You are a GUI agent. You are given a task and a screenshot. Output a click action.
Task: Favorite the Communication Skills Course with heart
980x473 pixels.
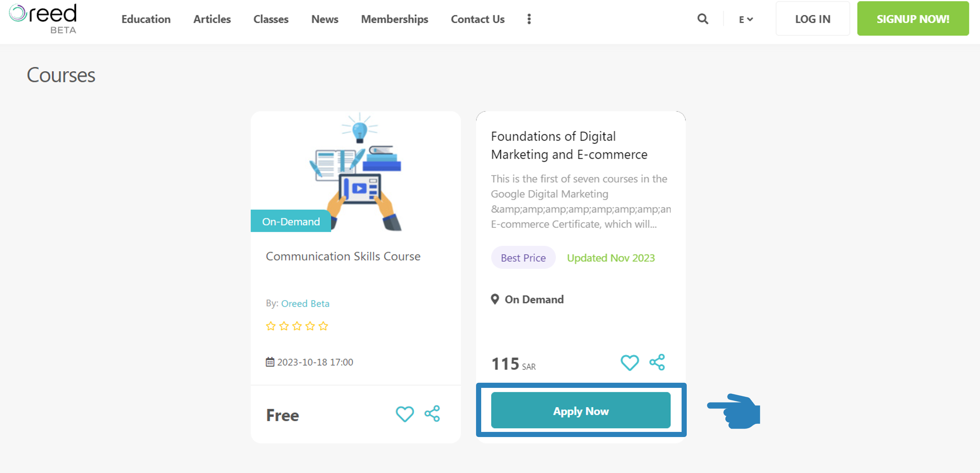(404, 414)
